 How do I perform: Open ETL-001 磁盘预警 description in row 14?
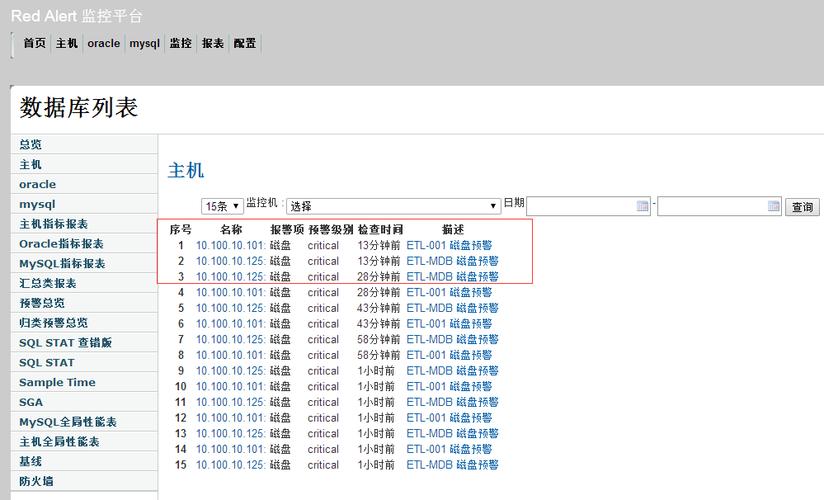(449, 450)
